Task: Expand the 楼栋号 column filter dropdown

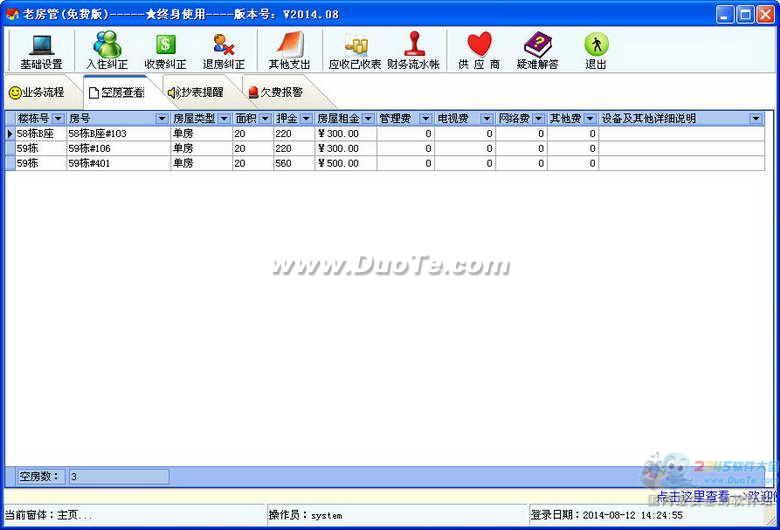Action: point(58,119)
